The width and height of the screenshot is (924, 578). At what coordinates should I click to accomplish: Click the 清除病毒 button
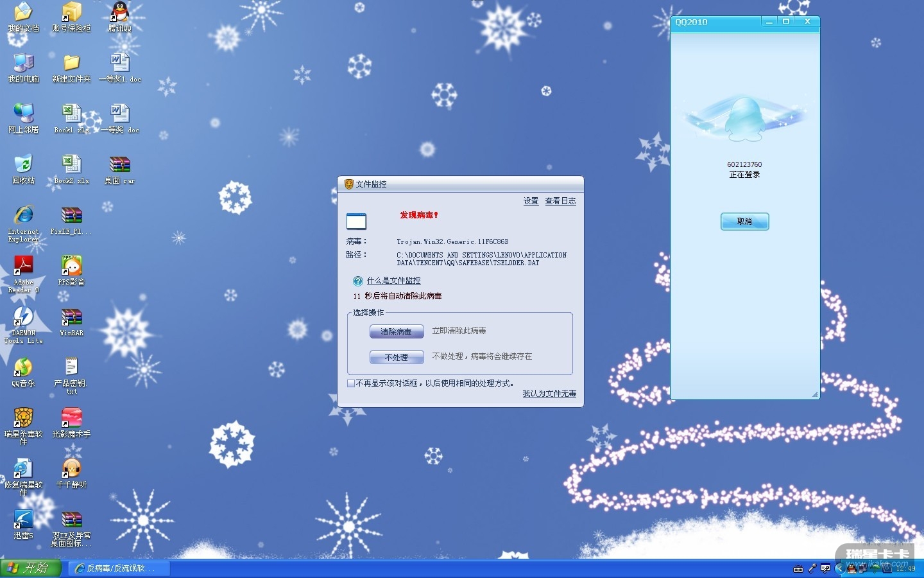pyautogui.click(x=397, y=331)
